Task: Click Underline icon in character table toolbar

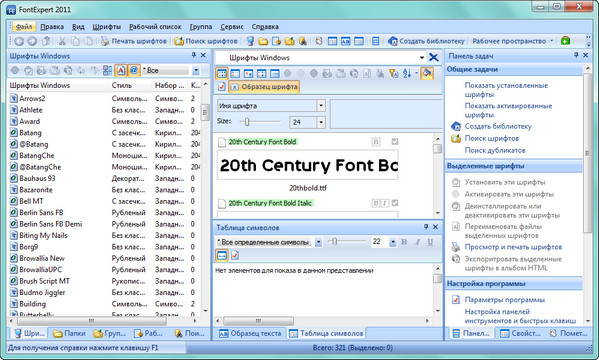Action: click(431, 242)
